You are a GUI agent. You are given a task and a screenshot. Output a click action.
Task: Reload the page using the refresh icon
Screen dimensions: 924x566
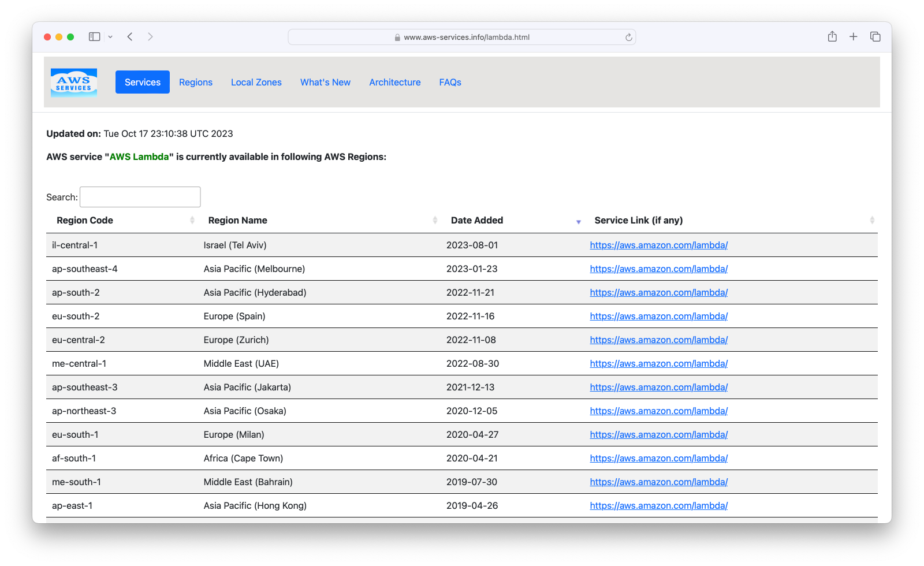point(628,38)
